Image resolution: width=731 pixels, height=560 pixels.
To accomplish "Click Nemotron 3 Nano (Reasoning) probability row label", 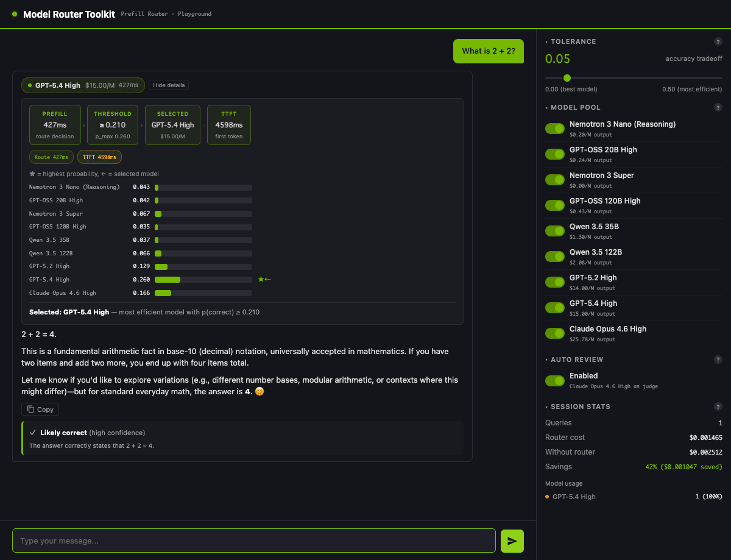I will (74, 187).
